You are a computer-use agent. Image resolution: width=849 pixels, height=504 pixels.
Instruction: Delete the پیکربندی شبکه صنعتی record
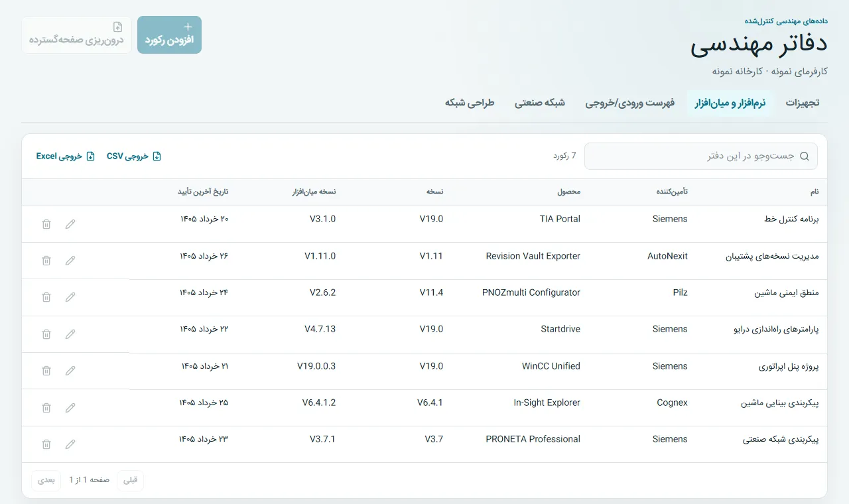[46, 444]
